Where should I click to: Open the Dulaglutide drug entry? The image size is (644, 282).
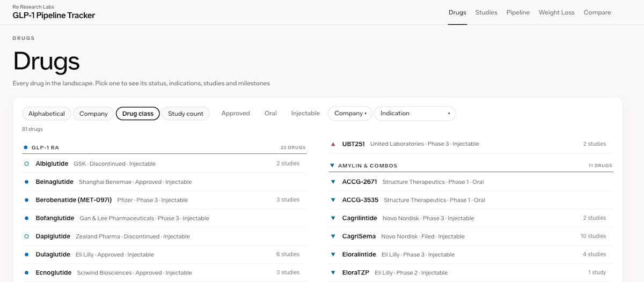coord(164,255)
